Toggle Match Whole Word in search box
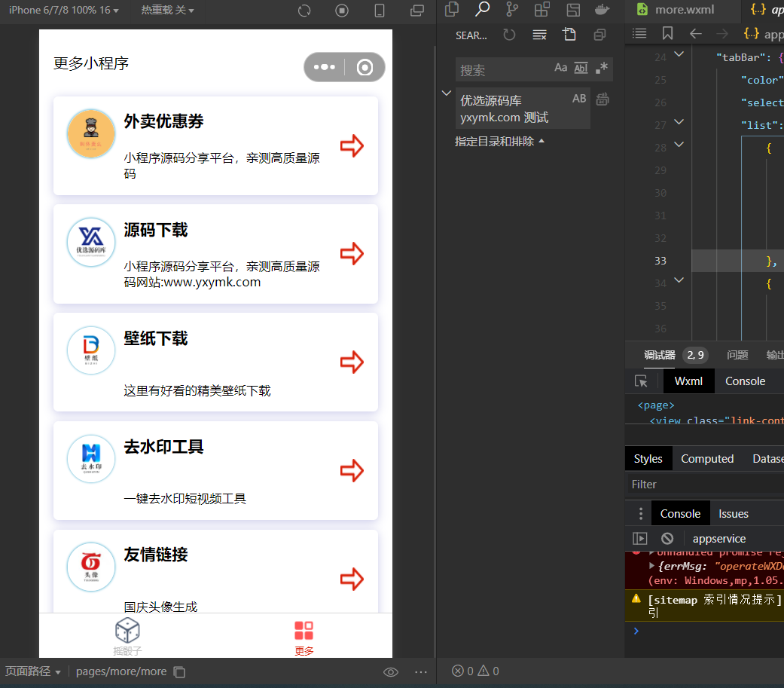The height and width of the screenshot is (688, 784). (x=581, y=68)
